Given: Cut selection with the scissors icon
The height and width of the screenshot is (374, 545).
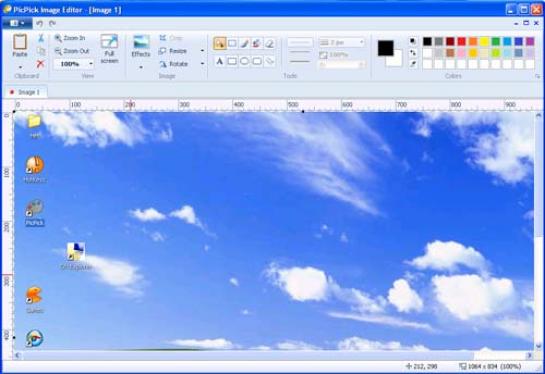Looking at the screenshot, I should point(41,38).
